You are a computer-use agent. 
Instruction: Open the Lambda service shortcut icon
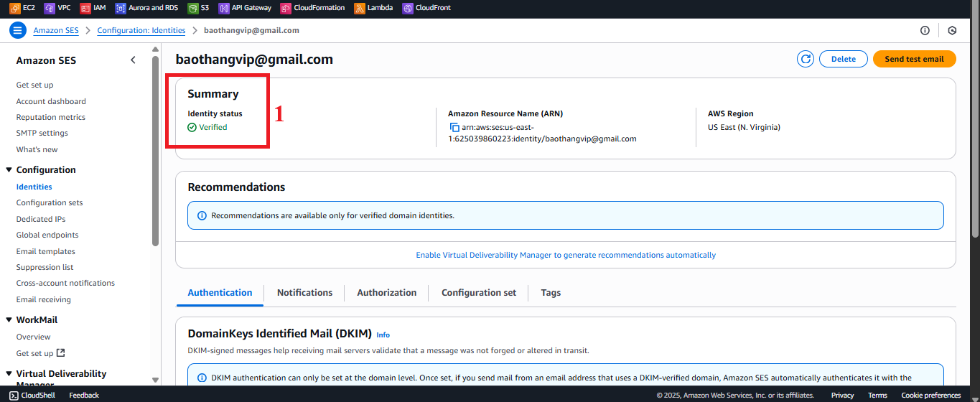coord(359,8)
